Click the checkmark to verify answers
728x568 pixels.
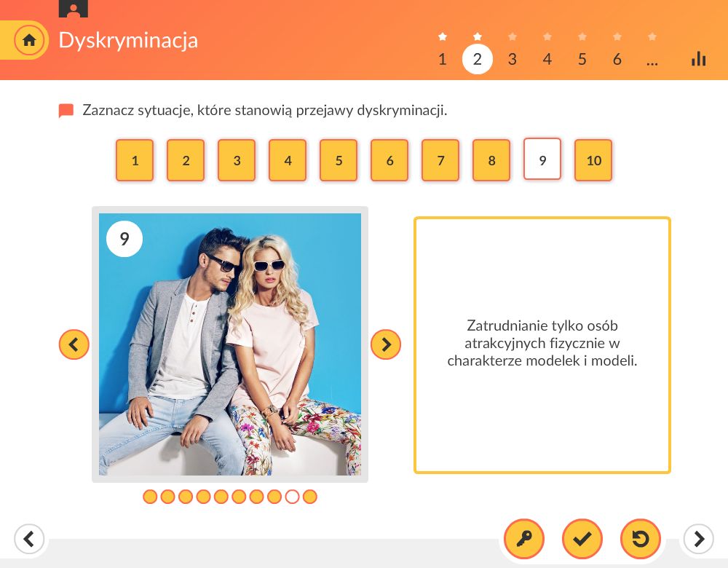582,539
